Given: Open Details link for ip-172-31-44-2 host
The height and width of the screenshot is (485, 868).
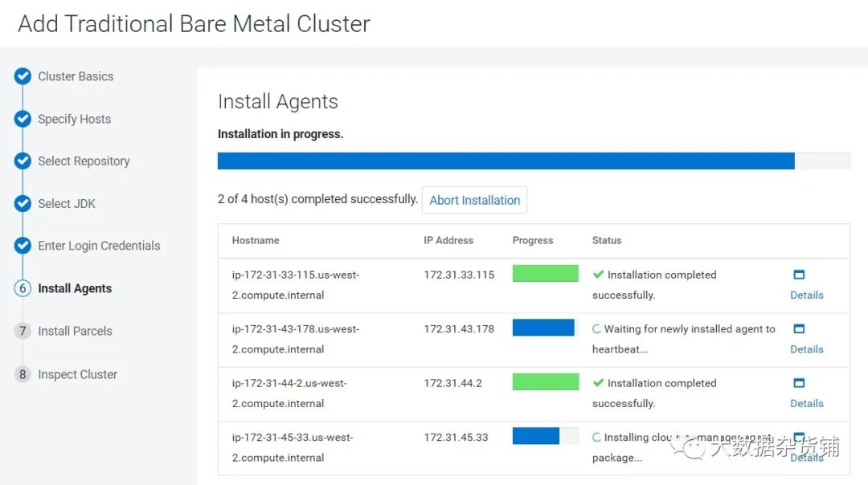Looking at the screenshot, I should pyautogui.click(x=807, y=404).
